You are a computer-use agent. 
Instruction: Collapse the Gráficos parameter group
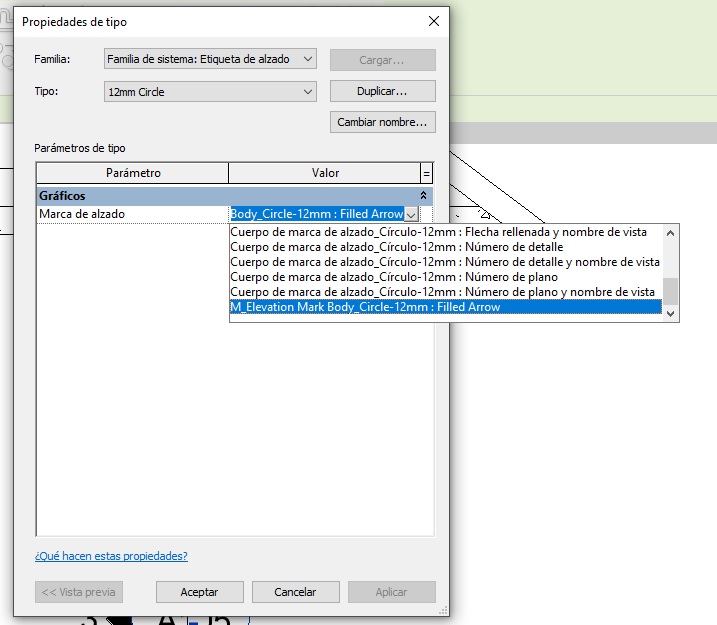coord(424,196)
